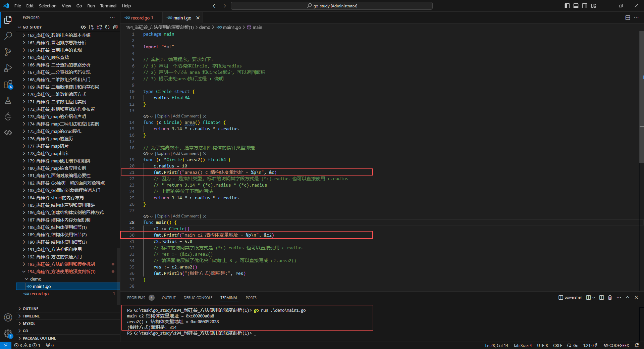644x349 pixels.
Task: Show the OUTPUT panel tab
Action: (169, 298)
